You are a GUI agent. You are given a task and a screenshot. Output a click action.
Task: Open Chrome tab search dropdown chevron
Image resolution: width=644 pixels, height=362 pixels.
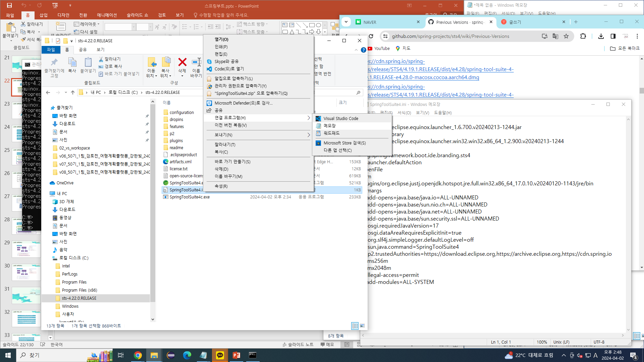(x=346, y=22)
